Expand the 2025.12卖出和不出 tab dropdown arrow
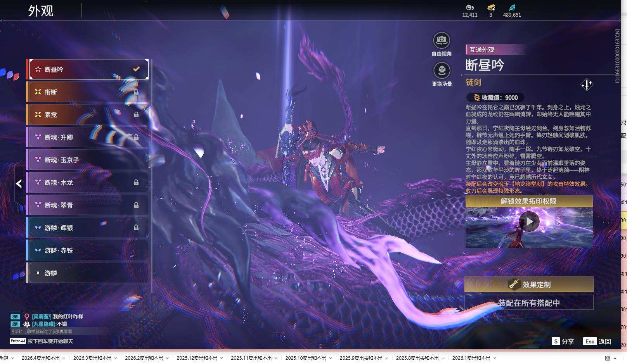 coord(221,358)
